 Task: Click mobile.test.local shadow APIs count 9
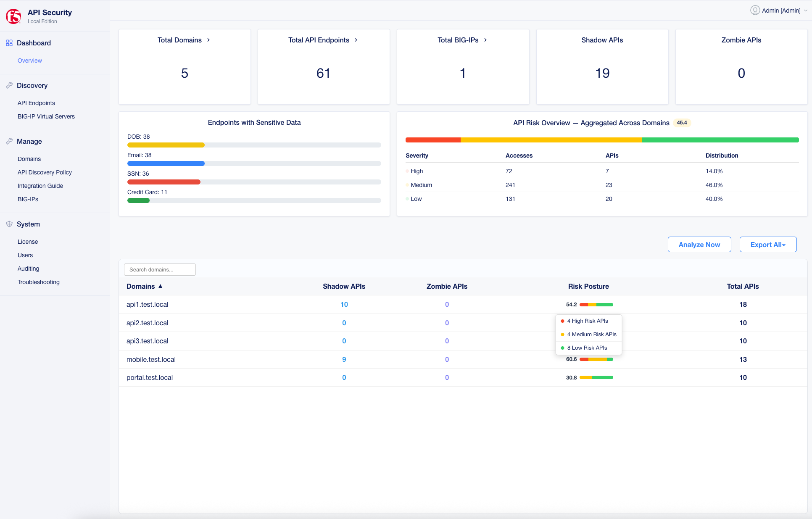pyautogui.click(x=344, y=359)
